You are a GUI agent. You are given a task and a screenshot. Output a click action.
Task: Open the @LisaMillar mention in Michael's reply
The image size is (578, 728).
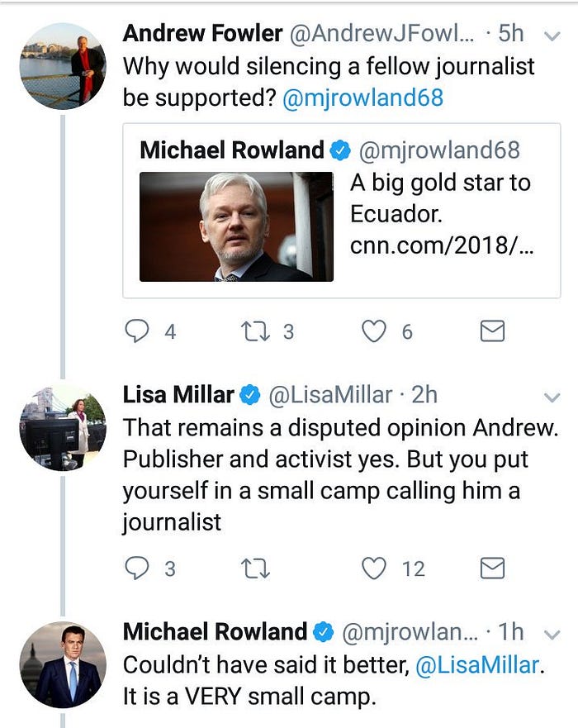pyautogui.click(x=477, y=665)
